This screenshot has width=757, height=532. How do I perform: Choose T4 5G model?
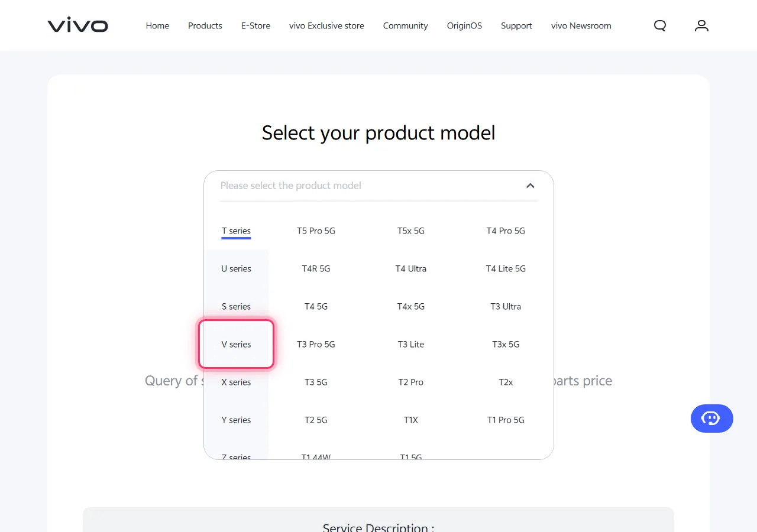click(316, 306)
